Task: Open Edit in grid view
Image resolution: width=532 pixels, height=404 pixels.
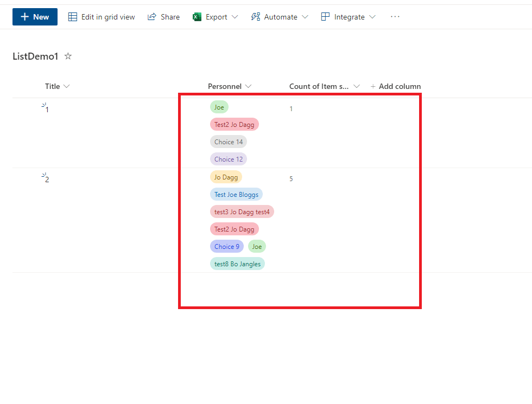Action: point(102,17)
